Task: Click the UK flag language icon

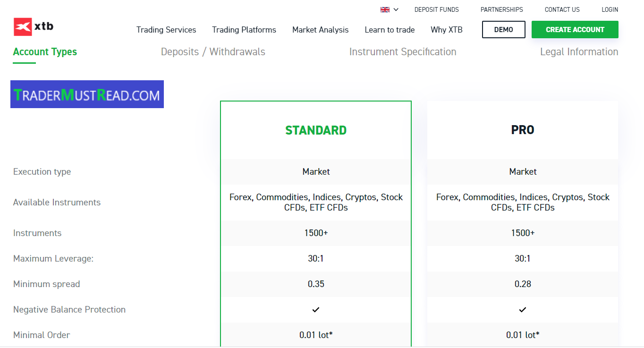Action: (385, 9)
